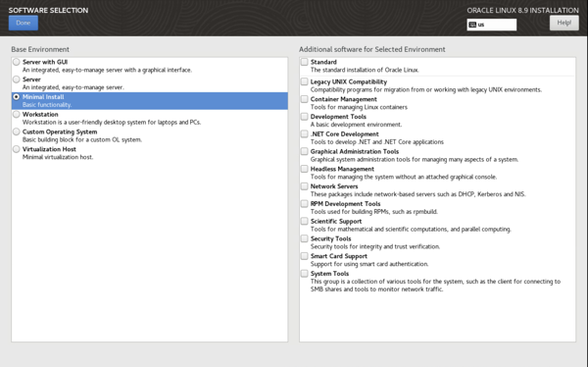588x367 pixels.
Task: Pick the Custom Operating System option
Action: coord(16,131)
